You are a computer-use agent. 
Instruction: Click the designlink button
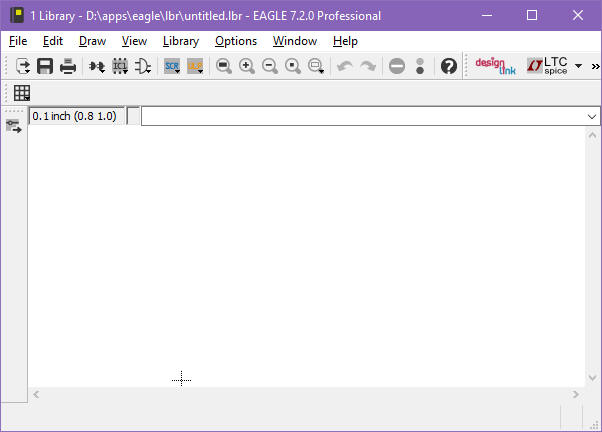(x=495, y=66)
